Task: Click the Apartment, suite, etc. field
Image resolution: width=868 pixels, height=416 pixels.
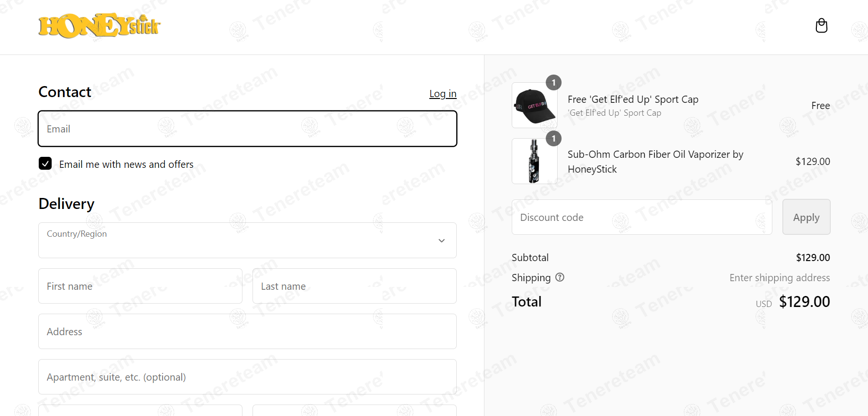Action: [x=247, y=377]
